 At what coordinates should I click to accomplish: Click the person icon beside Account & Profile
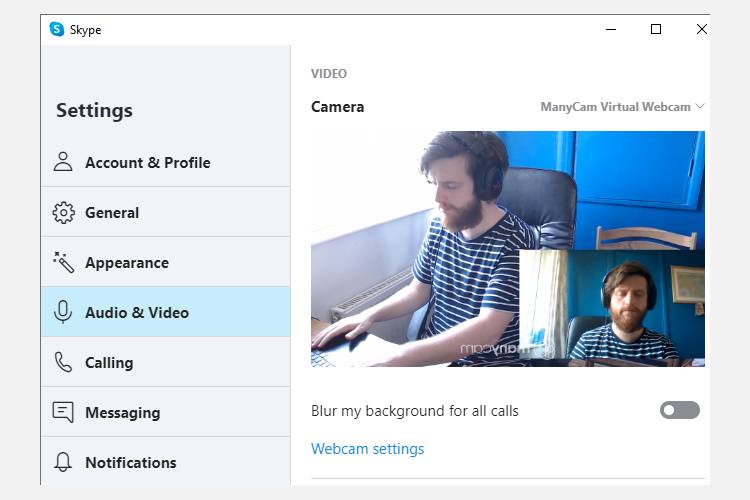63,162
